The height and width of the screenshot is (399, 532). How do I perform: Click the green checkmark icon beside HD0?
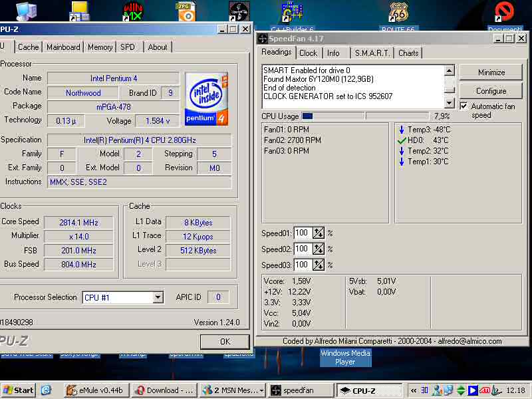(x=402, y=140)
